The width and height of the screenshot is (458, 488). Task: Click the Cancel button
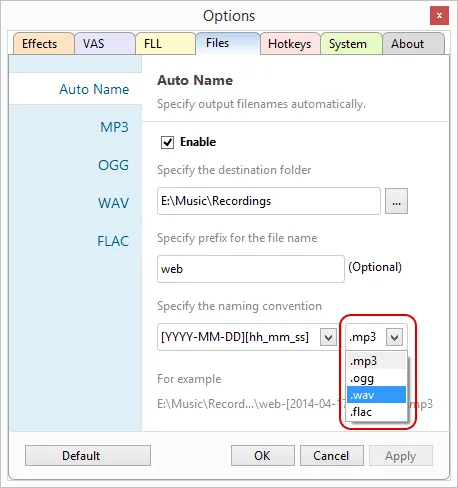click(x=332, y=456)
